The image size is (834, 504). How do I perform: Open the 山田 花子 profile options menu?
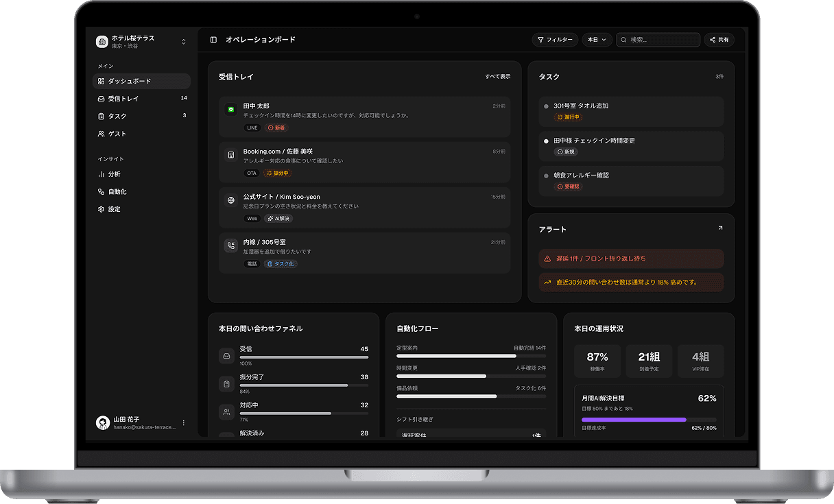183,422
